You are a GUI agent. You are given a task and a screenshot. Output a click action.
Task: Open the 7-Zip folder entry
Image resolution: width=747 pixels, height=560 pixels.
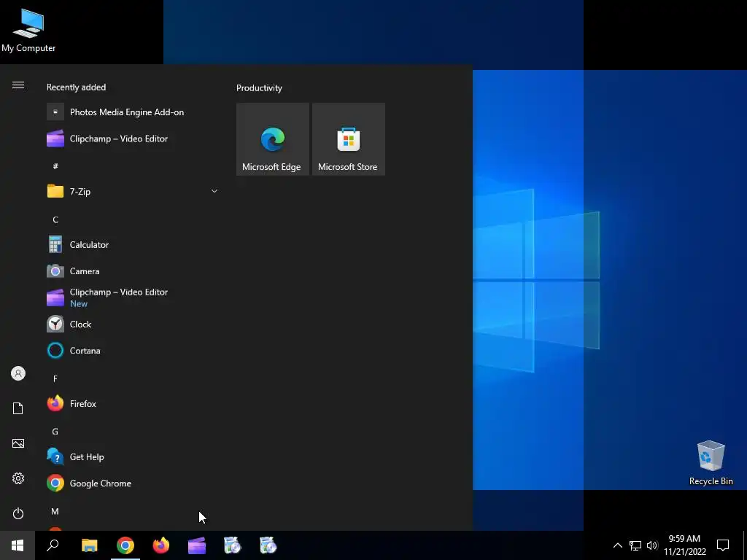coord(133,192)
